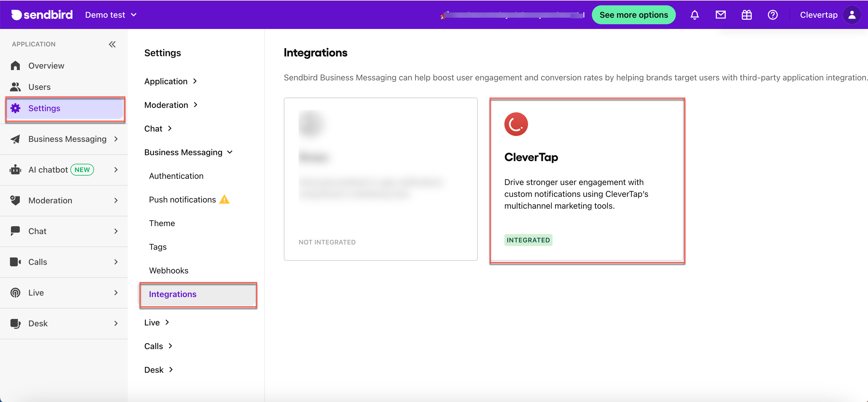The width and height of the screenshot is (868, 402).
Task: Click the Push notifications warning triangle icon
Action: [x=224, y=200]
